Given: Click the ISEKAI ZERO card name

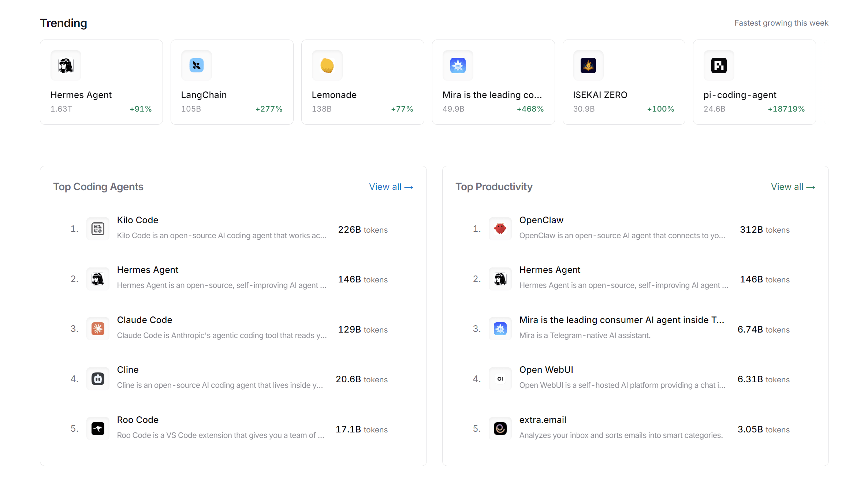Looking at the screenshot, I should 600,95.
